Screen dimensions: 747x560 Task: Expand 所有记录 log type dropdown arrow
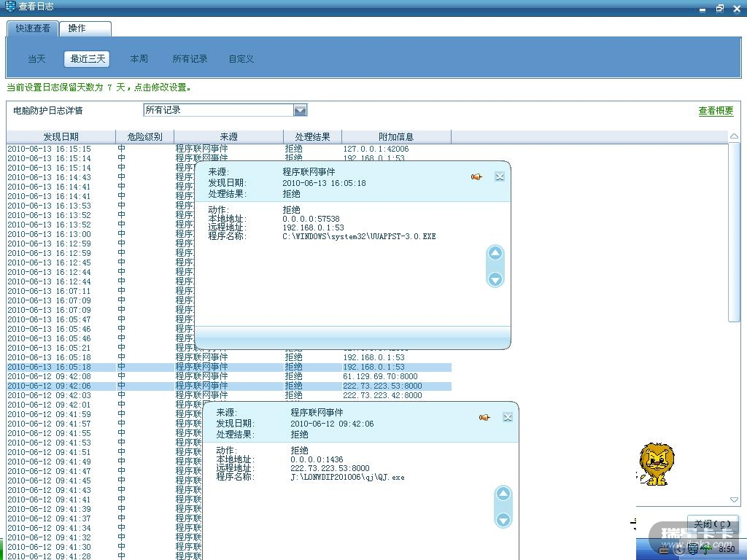(300, 111)
